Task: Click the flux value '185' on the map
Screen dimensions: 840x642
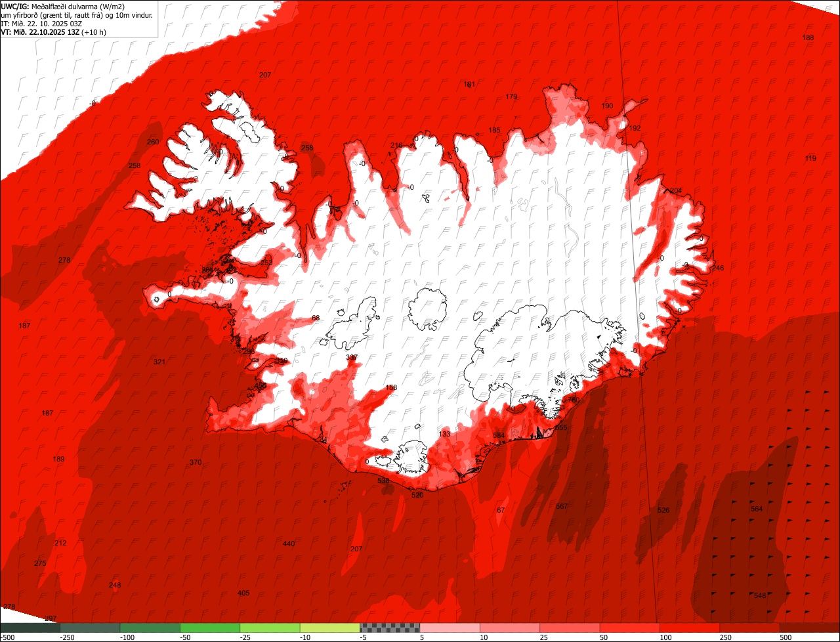Action: click(494, 131)
